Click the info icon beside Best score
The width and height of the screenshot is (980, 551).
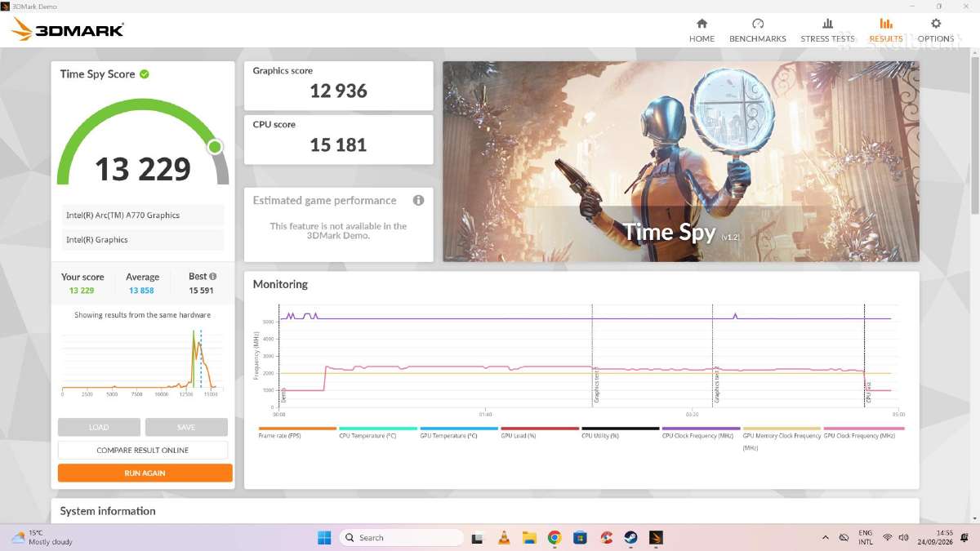point(213,277)
